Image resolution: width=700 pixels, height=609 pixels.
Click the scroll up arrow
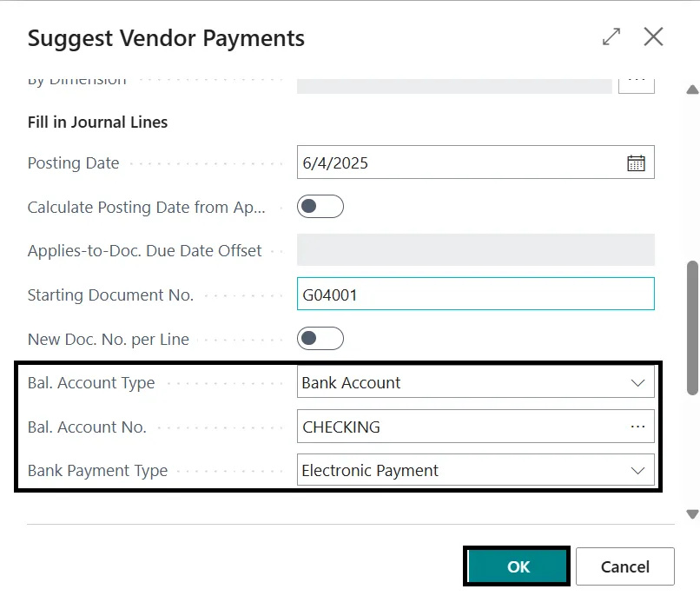692,89
